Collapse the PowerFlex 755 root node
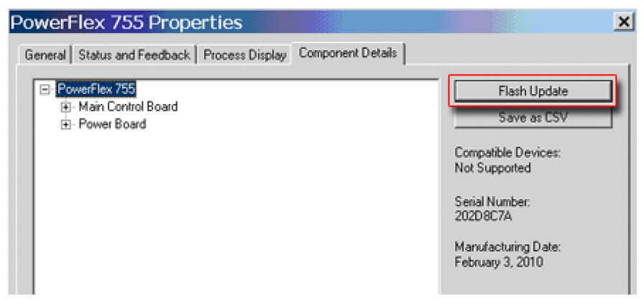 pos(46,90)
